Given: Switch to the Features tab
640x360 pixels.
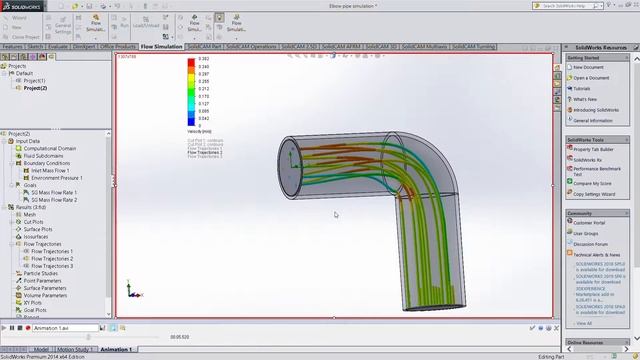Looking at the screenshot, I should coord(12,47).
